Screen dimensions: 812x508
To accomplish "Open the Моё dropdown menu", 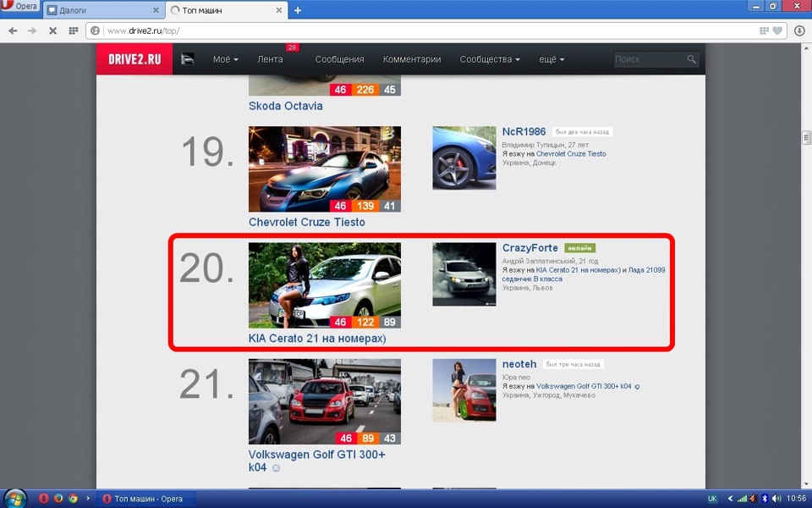I will point(225,59).
